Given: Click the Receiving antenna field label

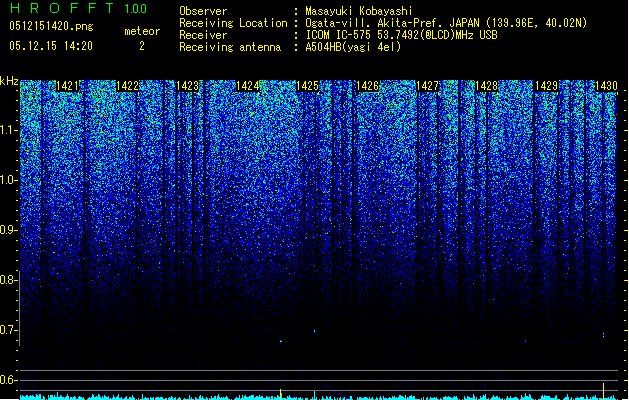Looking at the screenshot, I should click(230, 47).
